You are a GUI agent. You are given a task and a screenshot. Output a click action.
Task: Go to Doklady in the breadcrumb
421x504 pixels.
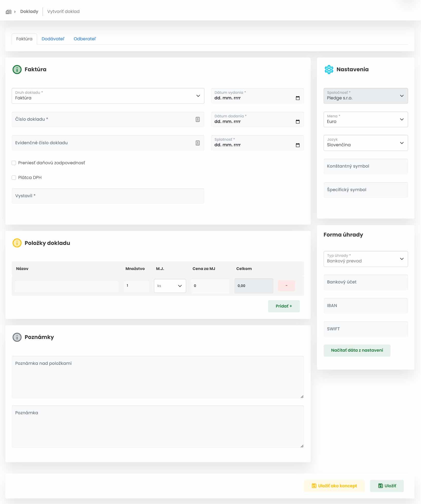tap(29, 12)
